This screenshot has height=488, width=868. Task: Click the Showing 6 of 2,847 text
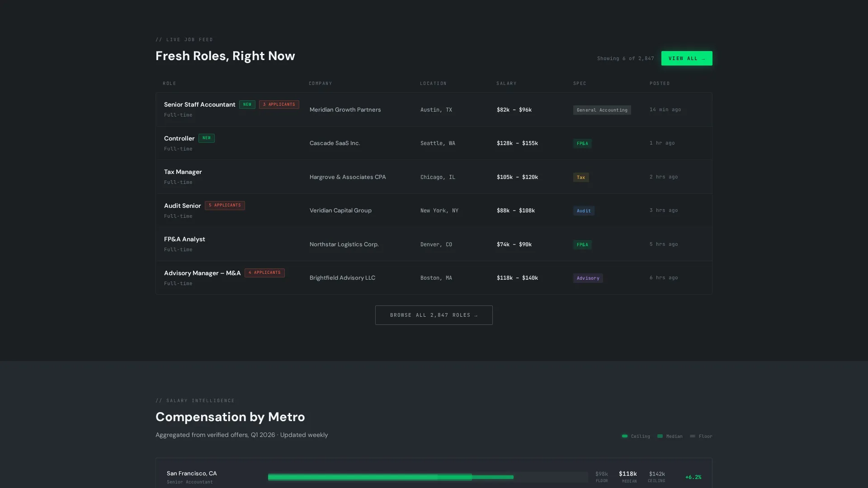click(625, 58)
